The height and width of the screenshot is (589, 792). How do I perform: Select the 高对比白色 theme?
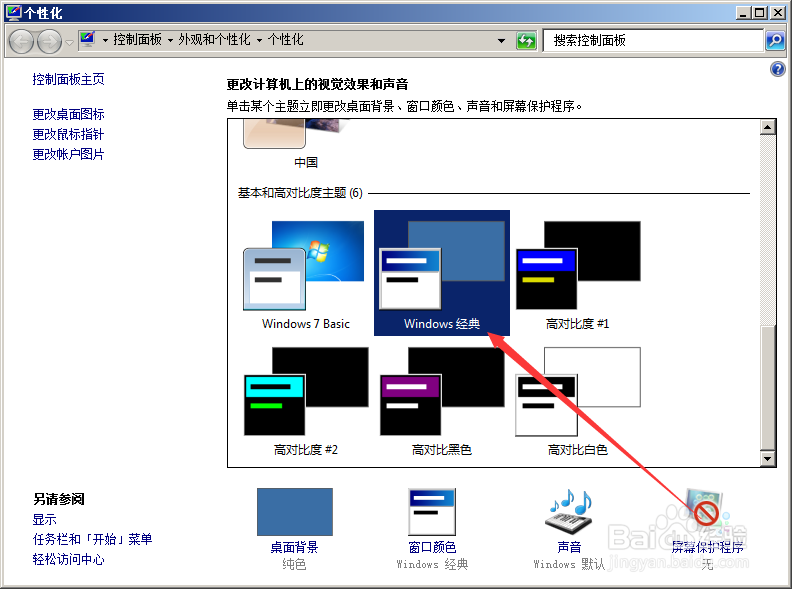pyautogui.click(x=577, y=399)
